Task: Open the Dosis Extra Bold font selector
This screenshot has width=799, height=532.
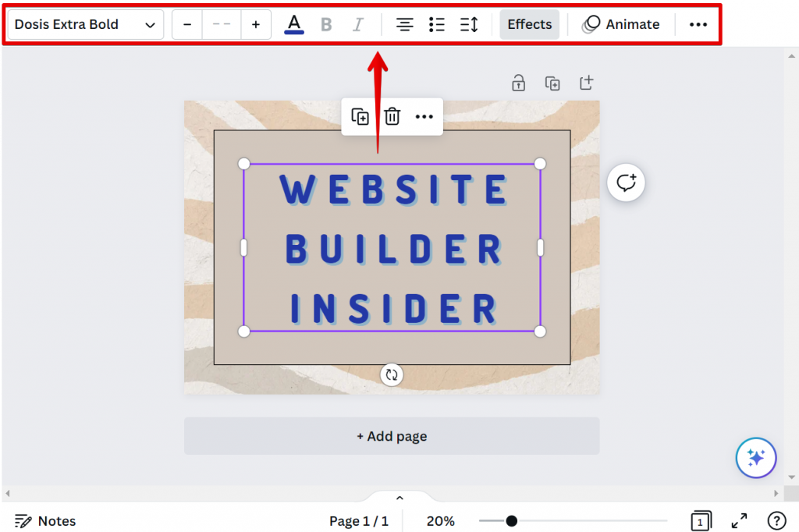Action: 83,24
